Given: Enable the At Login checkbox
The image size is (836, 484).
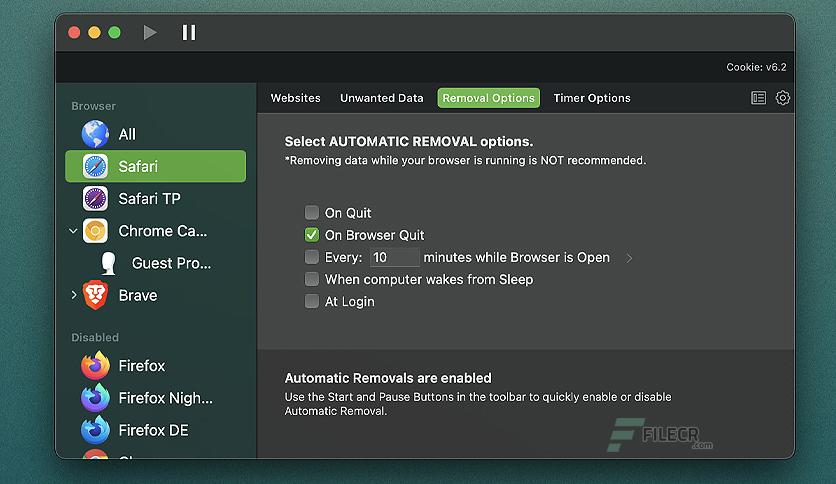Looking at the screenshot, I should 312,301.
